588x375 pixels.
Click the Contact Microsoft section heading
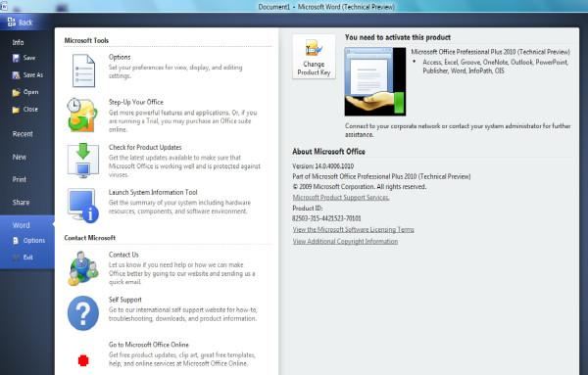pos(89,238)
